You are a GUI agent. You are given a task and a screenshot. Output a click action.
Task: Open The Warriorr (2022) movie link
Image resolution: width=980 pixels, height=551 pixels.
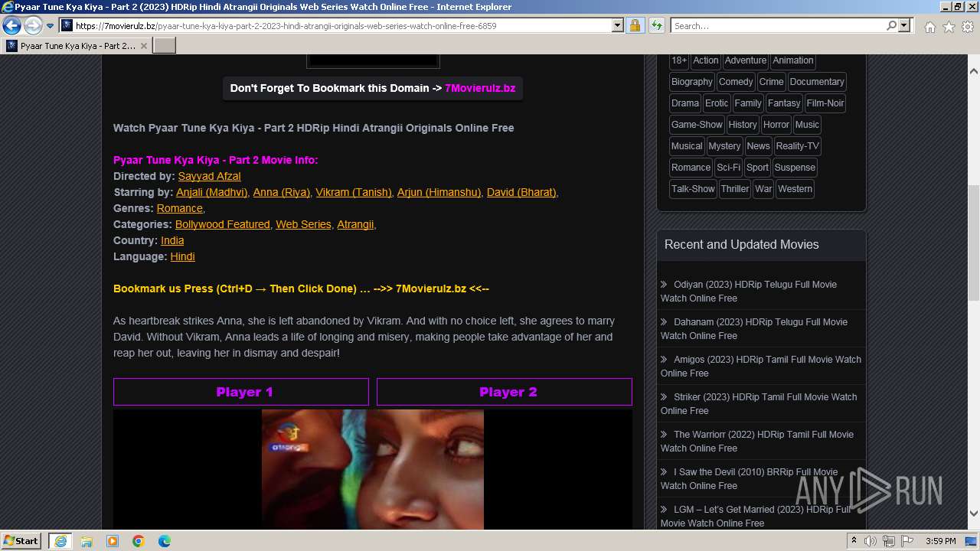pyautogui.click(x=757, y=442)
